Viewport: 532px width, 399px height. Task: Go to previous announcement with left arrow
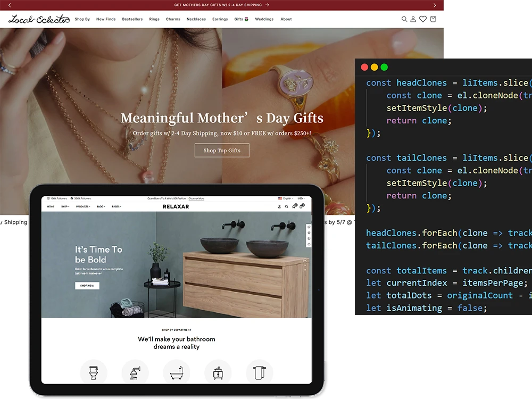click(x=10, y=5)
